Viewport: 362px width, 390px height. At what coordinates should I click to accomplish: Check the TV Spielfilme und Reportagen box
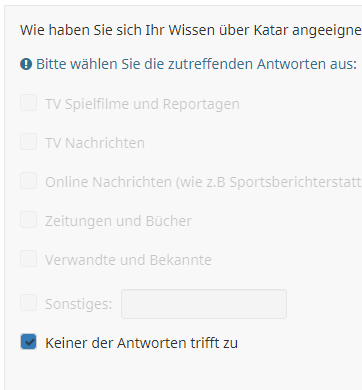click(x=28, y=102)
